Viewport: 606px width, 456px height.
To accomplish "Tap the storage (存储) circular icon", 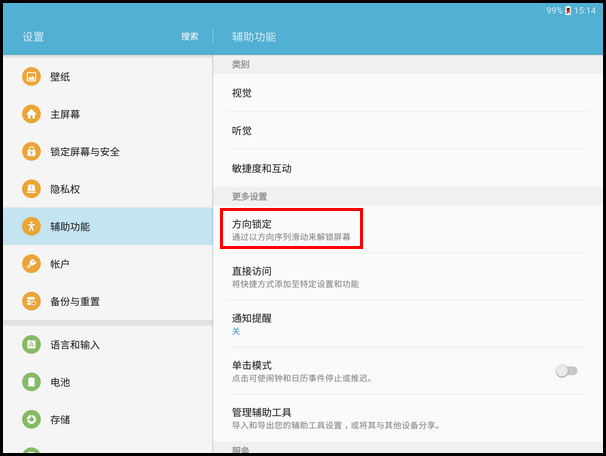I will click(x=31, y=420).
